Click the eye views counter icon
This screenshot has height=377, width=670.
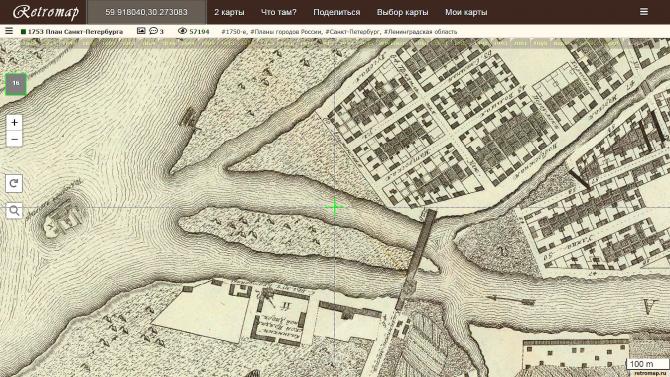tap(182, 31)
